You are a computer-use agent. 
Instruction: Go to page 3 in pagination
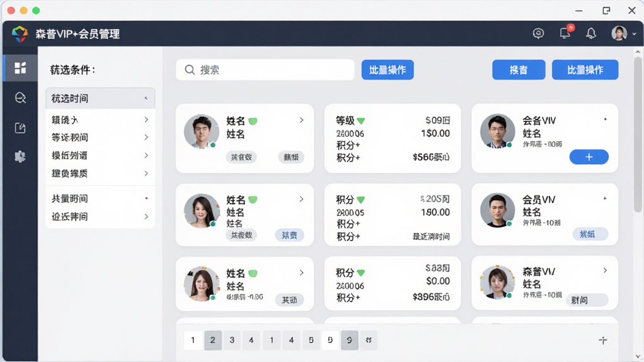[232, 340]
